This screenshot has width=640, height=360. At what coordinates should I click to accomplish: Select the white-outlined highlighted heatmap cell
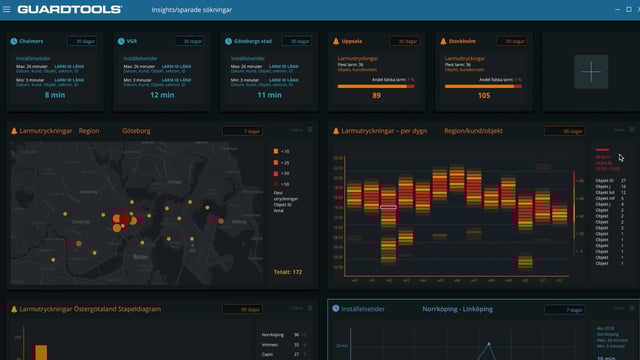coord(388,207)
